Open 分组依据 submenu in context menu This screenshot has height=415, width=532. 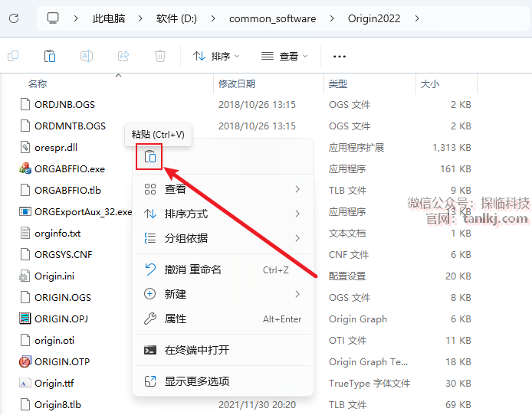223,238
